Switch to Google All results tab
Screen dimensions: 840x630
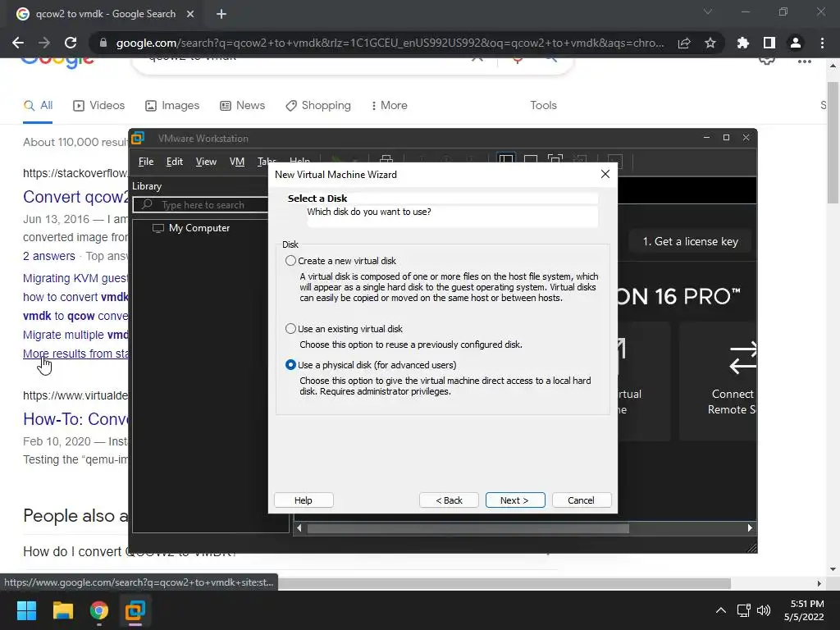38,106
